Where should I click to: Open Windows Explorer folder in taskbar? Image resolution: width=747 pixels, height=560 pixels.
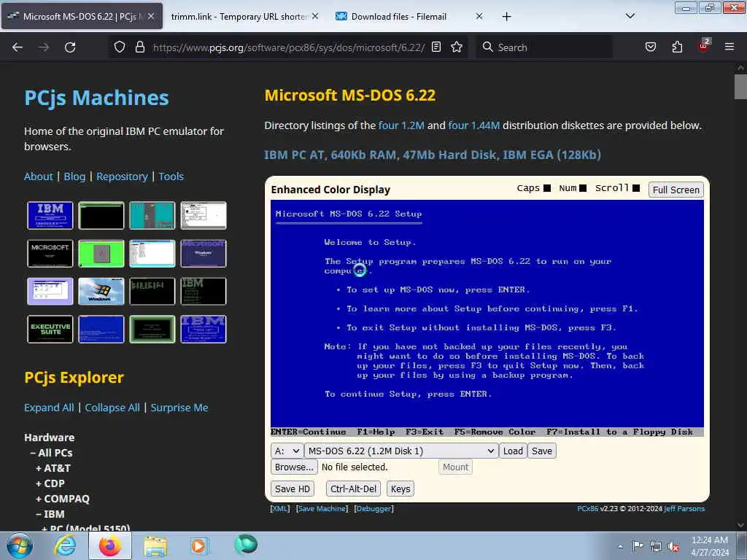(155, 545)
